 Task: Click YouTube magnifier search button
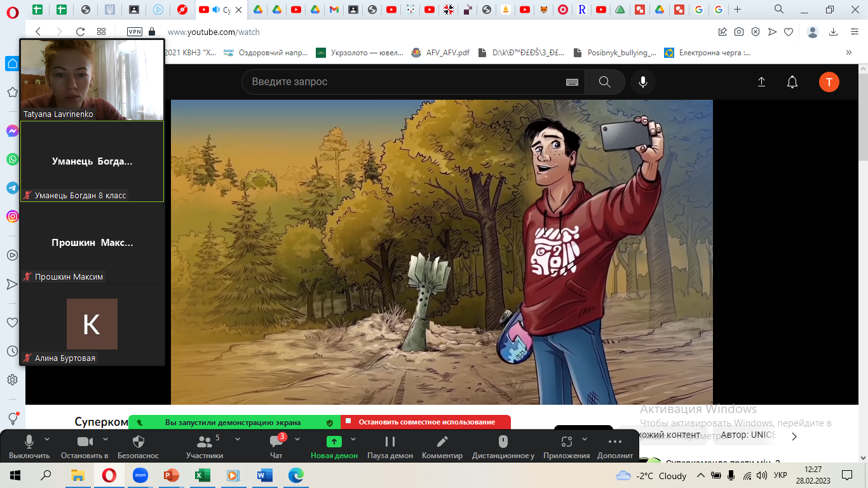pyautogui.click(x=604, y=82)
